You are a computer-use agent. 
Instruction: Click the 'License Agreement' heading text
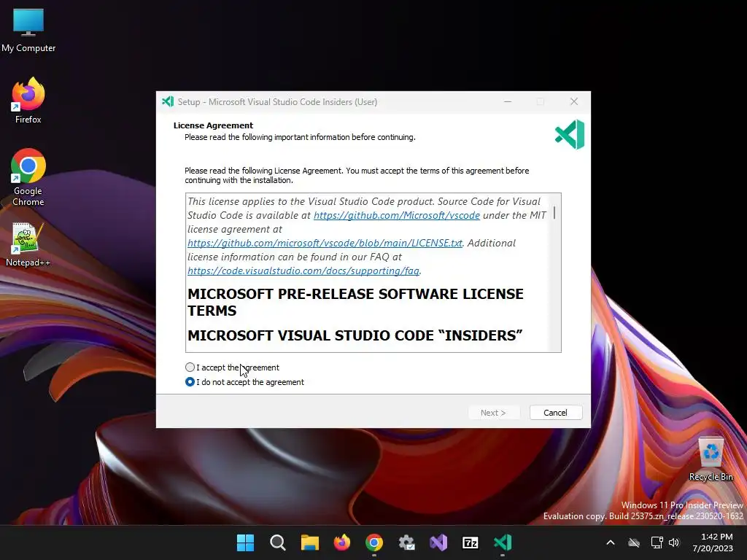[213, 125]
